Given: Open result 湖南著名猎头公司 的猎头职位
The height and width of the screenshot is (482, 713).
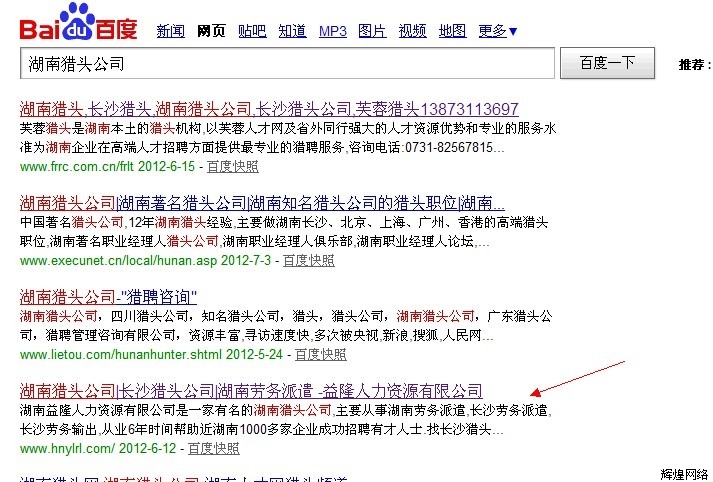Looking at the screenshot, I should coord(262,203).
